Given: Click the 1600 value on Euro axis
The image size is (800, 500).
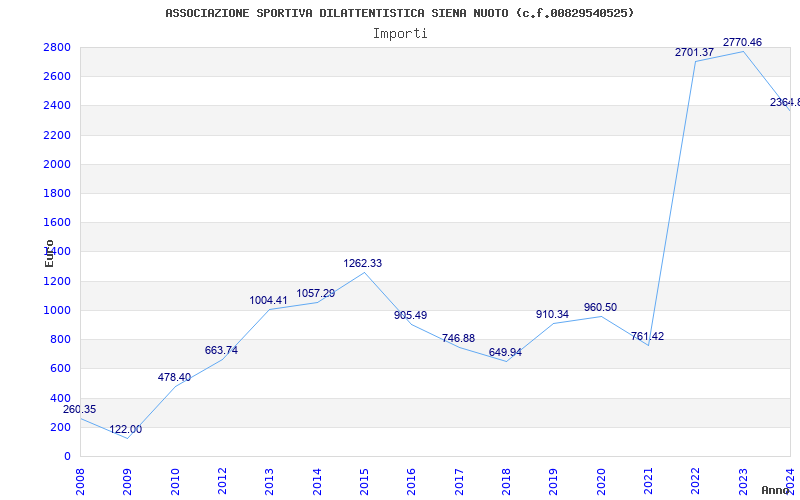Looking at the screenshot, I should 57,222.
